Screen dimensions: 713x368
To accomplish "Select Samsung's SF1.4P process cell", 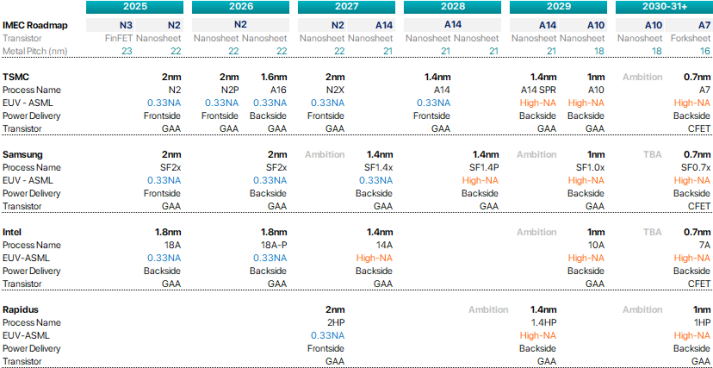I will tap(484, 167).
